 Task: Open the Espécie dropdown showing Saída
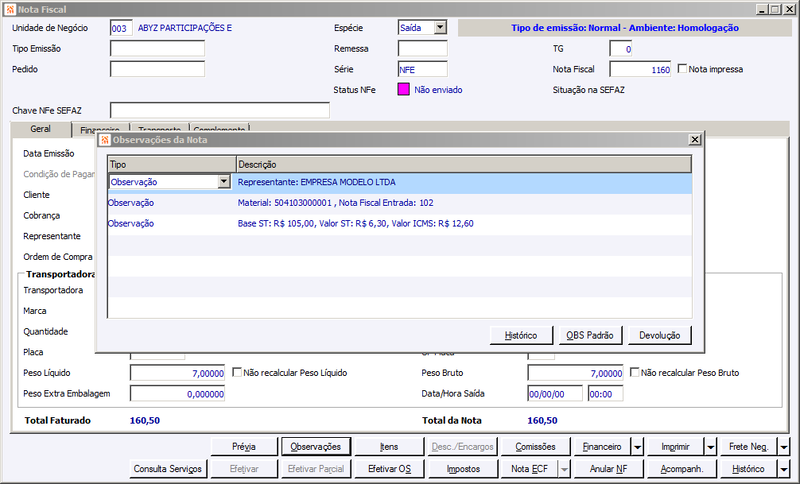440,28
